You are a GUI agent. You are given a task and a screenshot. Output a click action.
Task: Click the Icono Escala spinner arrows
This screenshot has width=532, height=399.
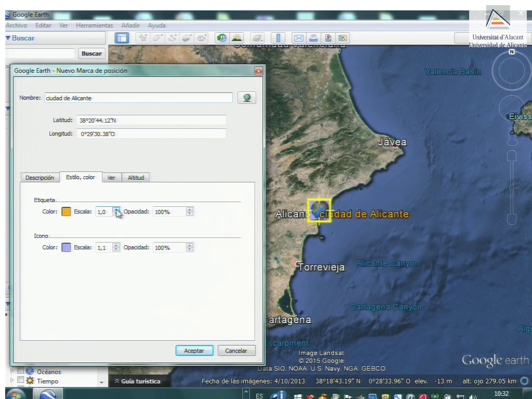pos(116,248)
